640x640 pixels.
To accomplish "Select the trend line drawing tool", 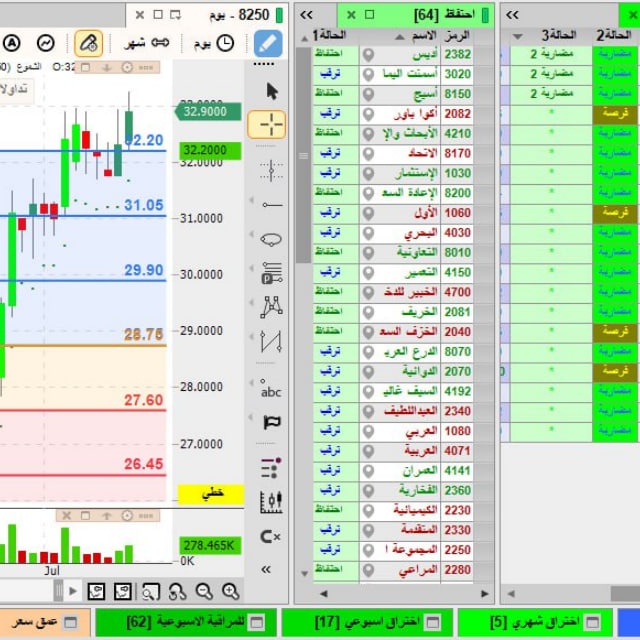I will tap(272, 204).
